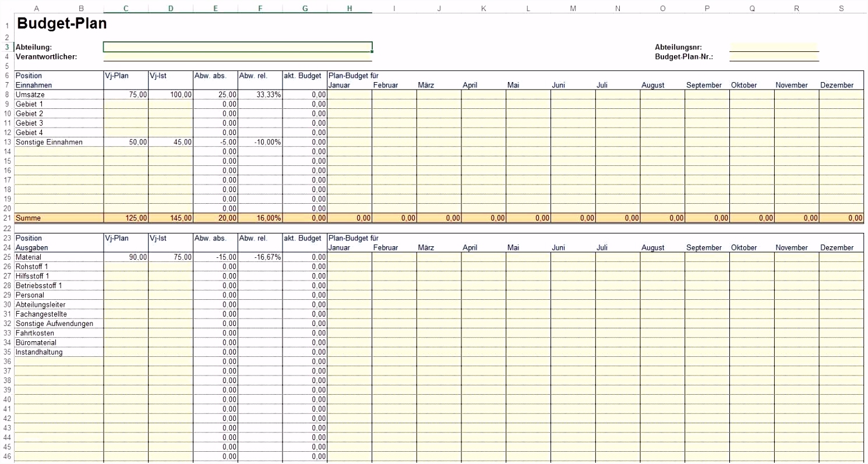Select the Summe label cell
The width and height of the screenshot is (868, 464).
(x=58, y=218)
